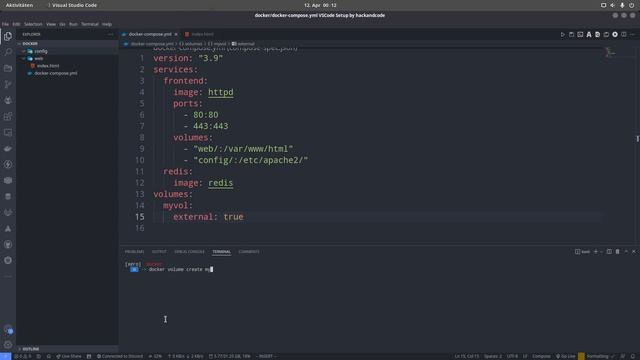Switch to the PROBLEMS panel tab
Screen dimensions: 640x360
(134, 252)
